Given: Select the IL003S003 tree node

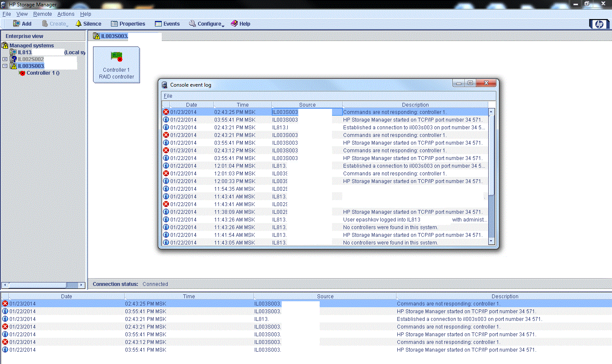Looking at the screenshot, I should coord(31,66).
